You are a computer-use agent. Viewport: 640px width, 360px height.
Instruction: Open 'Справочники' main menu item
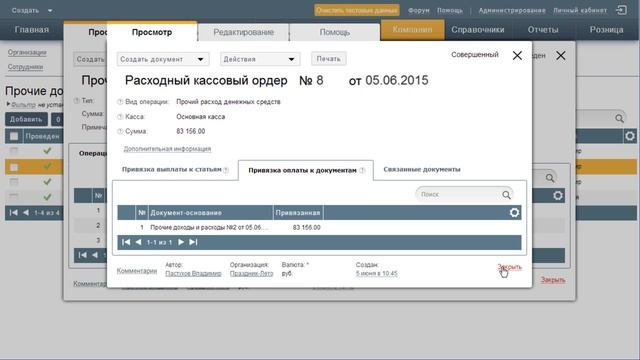478,30
